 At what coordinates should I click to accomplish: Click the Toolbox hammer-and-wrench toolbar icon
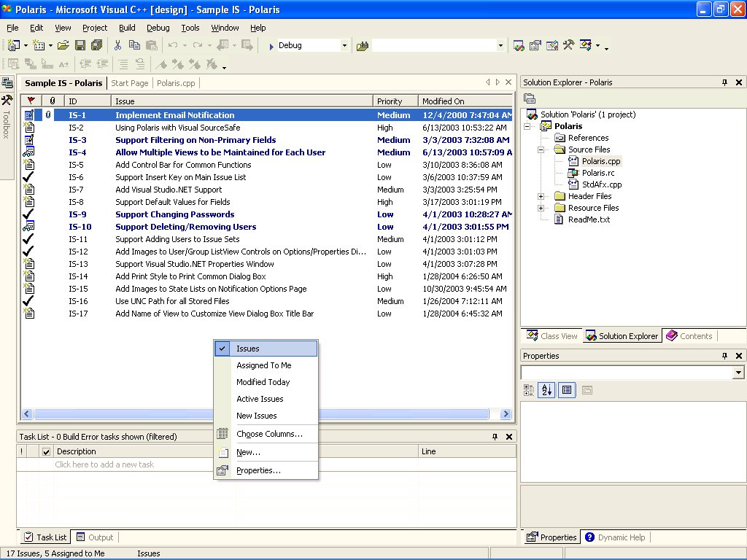tap(568, 46)
